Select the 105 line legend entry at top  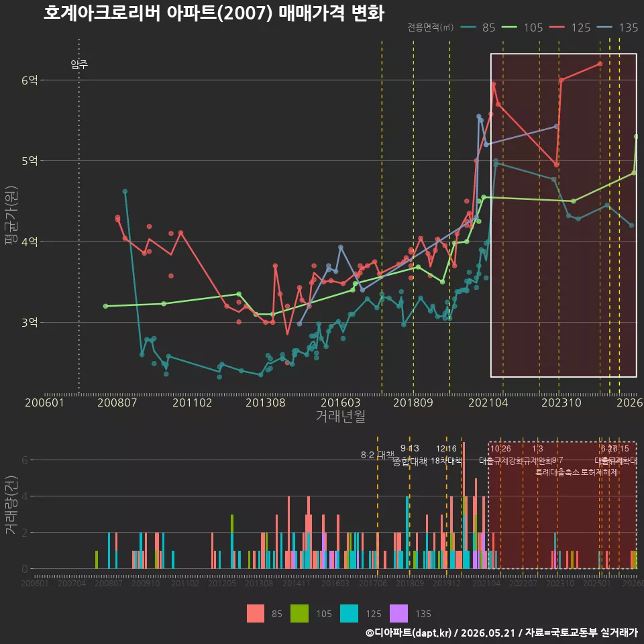click(x=523, y=28)
